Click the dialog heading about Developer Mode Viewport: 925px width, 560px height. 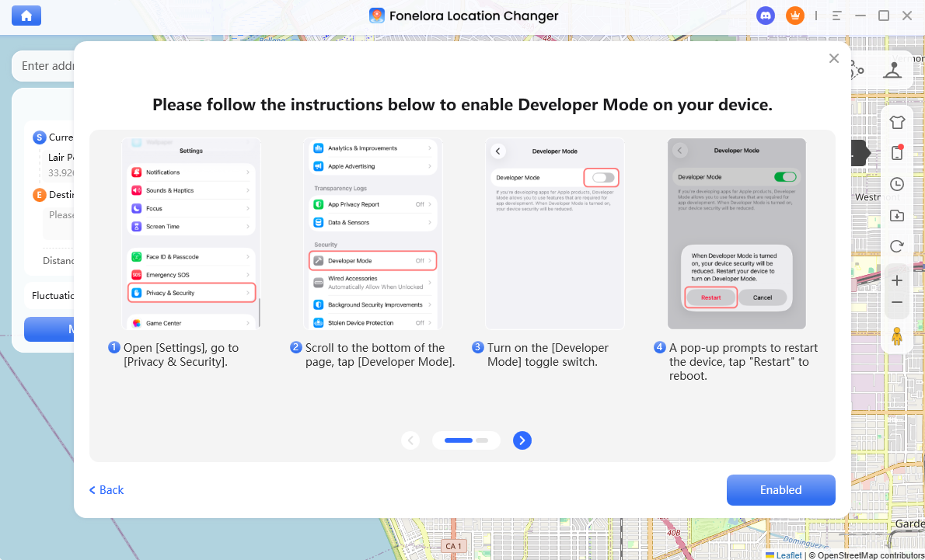(x=462, y=105)
